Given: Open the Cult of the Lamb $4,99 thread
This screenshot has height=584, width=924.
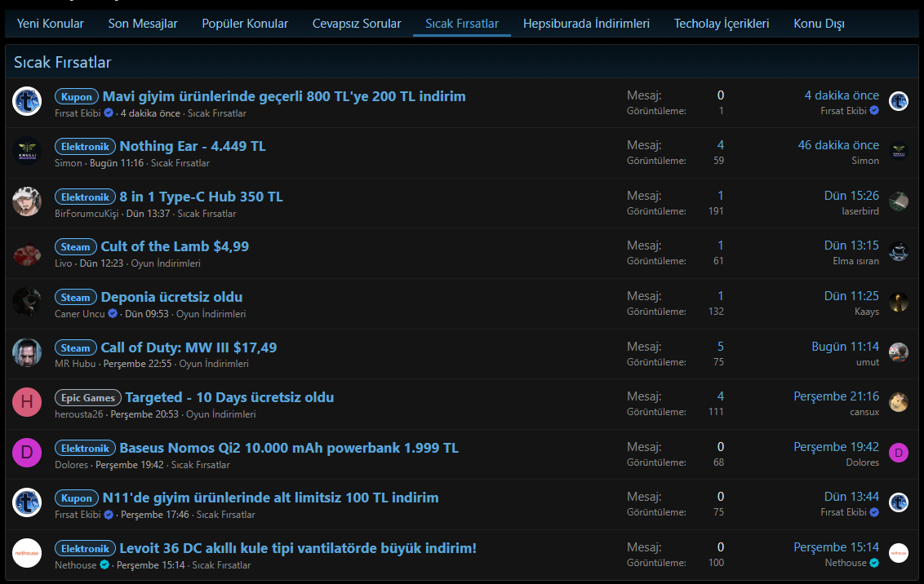Looking at the screenshot, I should (175, 246).
